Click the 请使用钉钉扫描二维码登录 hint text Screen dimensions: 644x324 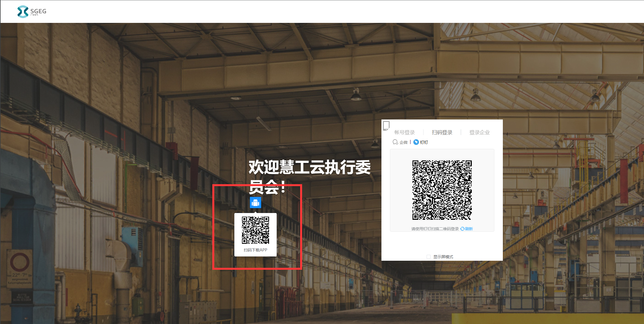(436, 229)
